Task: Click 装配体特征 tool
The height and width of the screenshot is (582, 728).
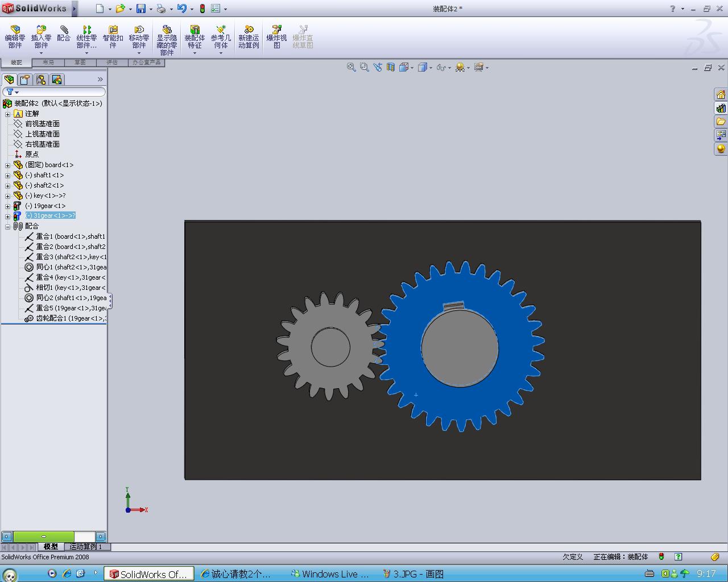Action: [x=195, y=37]
